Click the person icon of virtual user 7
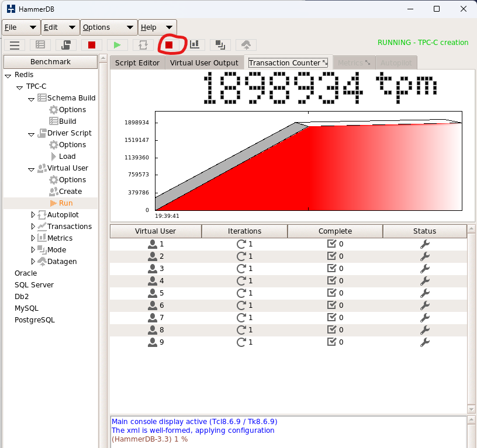The width and height of the screenshot is (477, 448). (x=153, y=318)
